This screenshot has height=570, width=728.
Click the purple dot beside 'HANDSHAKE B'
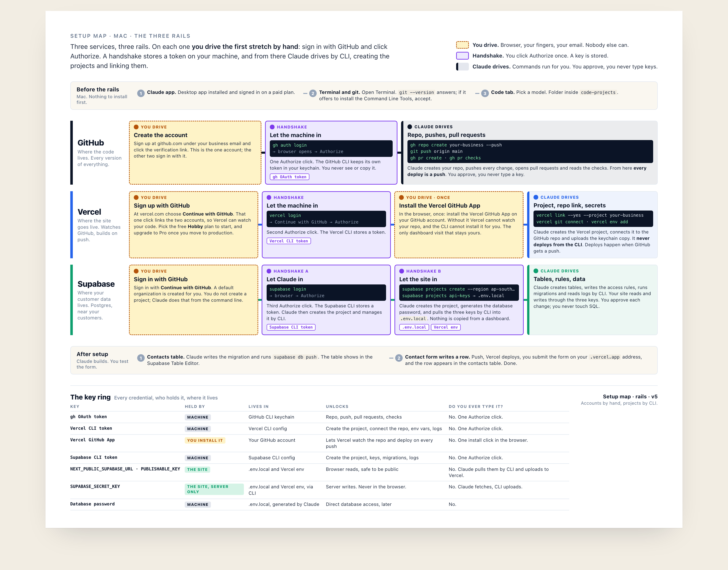pos(402,271)
